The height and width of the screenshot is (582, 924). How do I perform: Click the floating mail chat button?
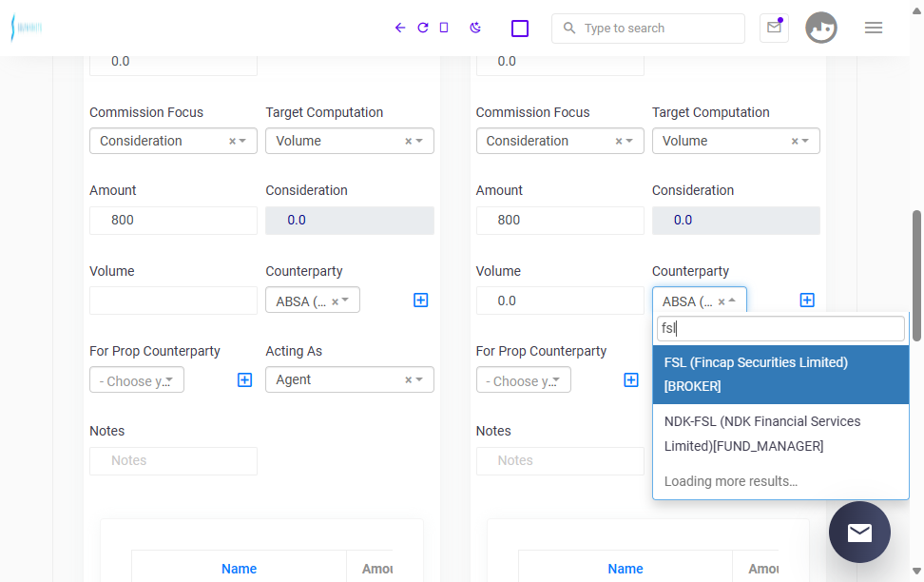coord(859,532)
